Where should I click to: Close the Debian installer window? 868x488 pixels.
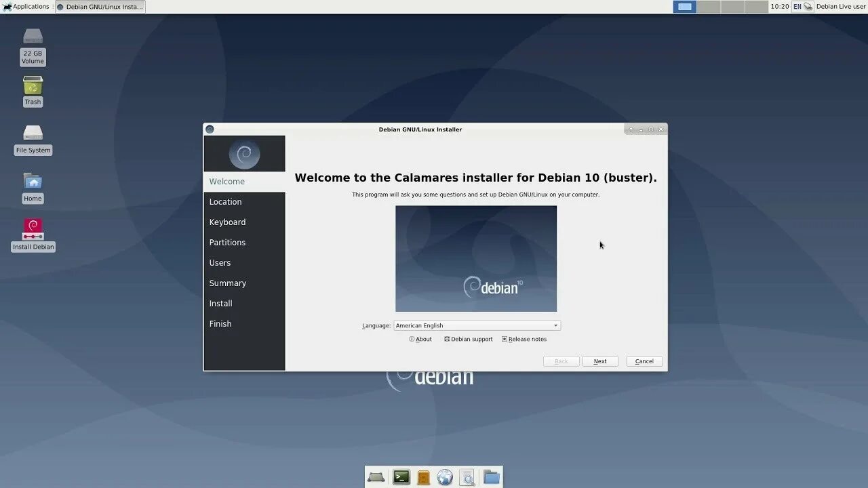pyautogui.click(x=661, y=129)
